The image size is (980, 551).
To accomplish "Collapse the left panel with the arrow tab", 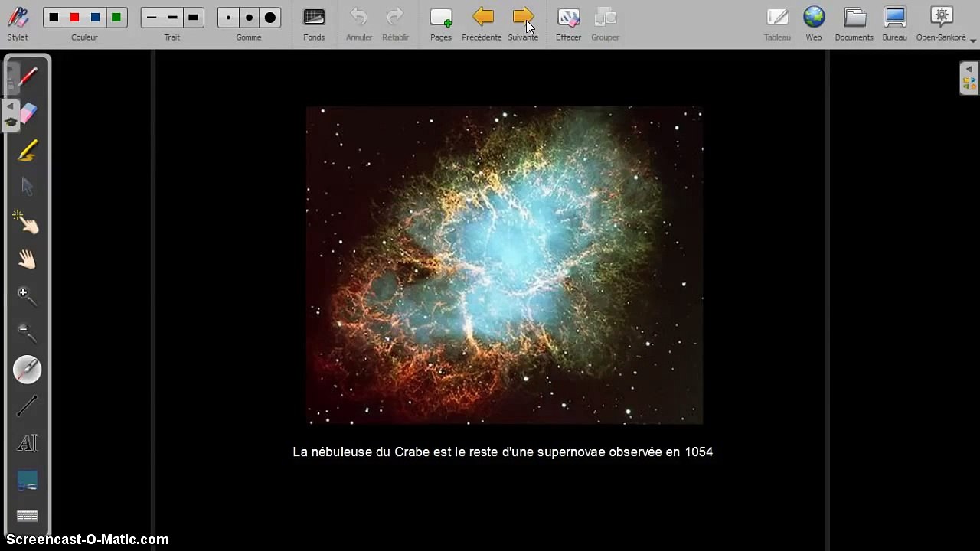I will point(11,106).
